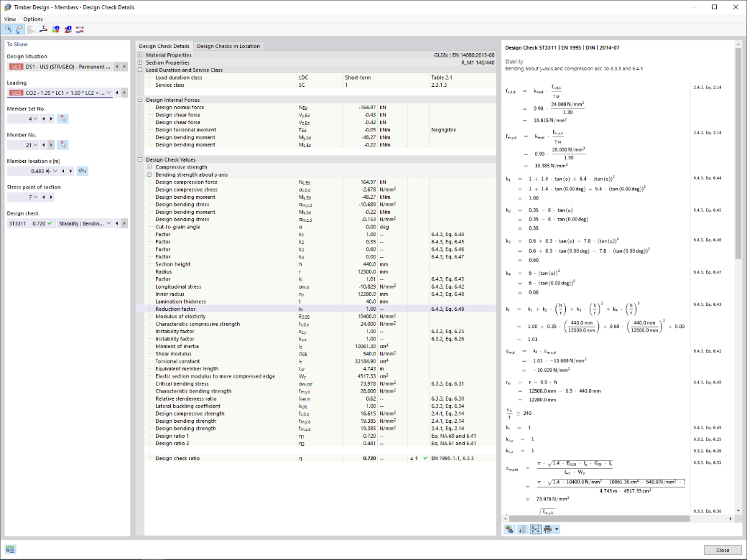Screen dimensions: 747x560
Task: Toggle the second arrow-box icon in the top toolbar
Action: coord(19,29)
